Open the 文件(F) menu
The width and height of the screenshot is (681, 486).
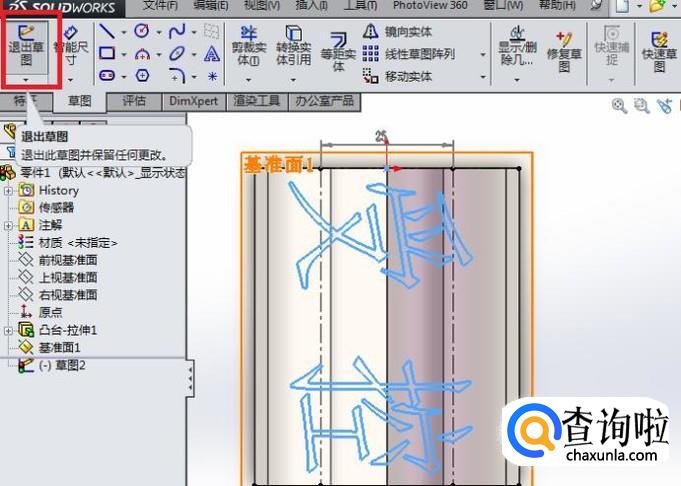(x=161, y=6)
